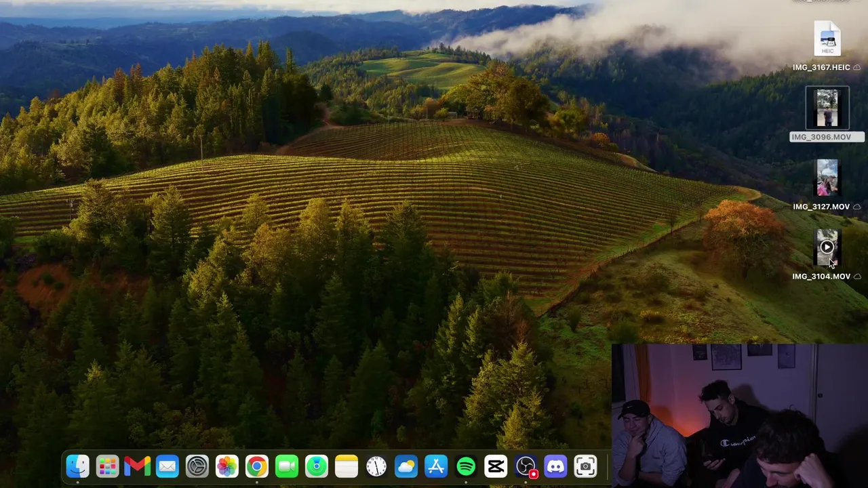Viewport: 868px width, 488px height.
Task: Open Finder from the dock
Action: tap(77, 466)
